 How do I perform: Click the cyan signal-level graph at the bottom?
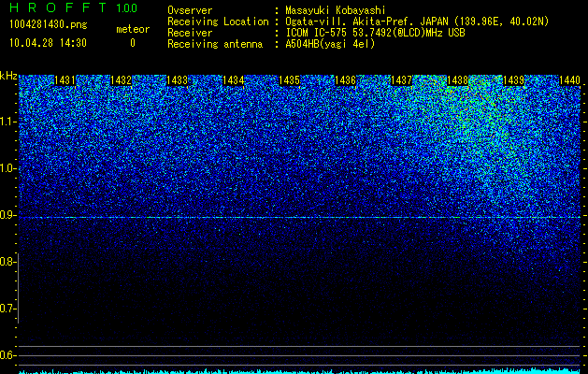point(300,371)
